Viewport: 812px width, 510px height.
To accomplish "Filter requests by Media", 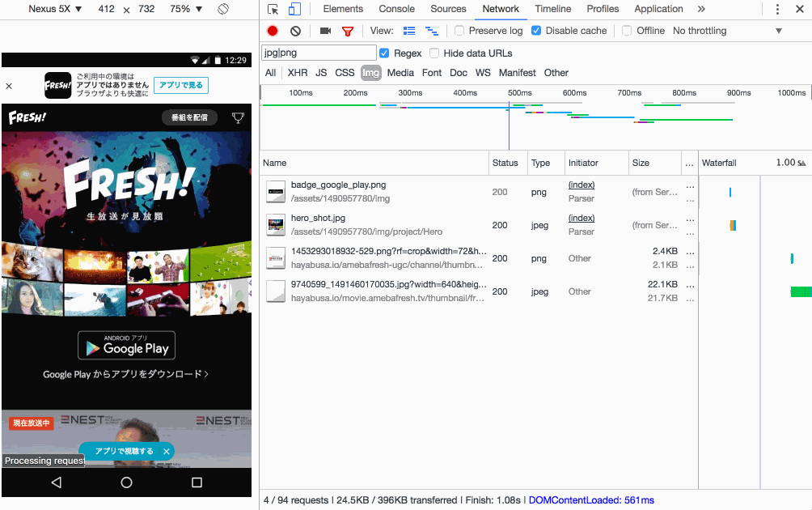I will [400, 73].
